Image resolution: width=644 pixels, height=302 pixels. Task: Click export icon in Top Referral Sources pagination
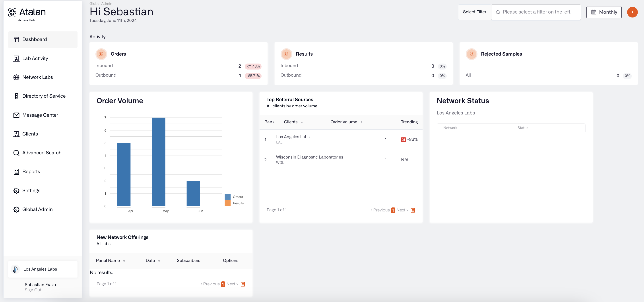413,210
